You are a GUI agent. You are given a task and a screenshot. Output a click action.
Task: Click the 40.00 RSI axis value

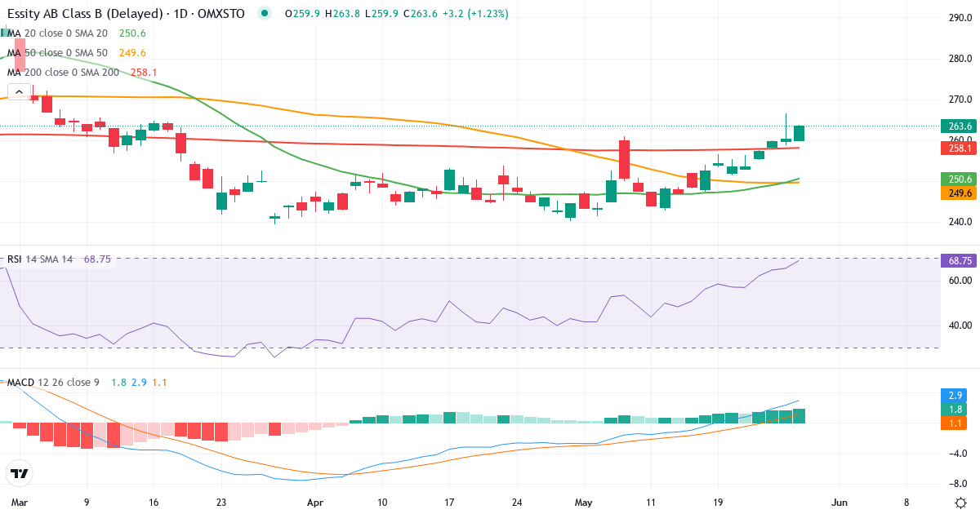coord(960,326)
